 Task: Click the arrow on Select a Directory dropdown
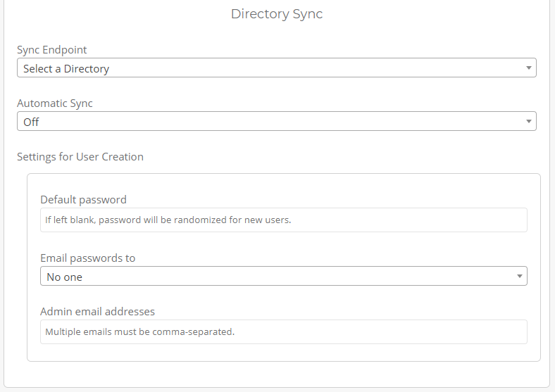click(x=528, y=68)
